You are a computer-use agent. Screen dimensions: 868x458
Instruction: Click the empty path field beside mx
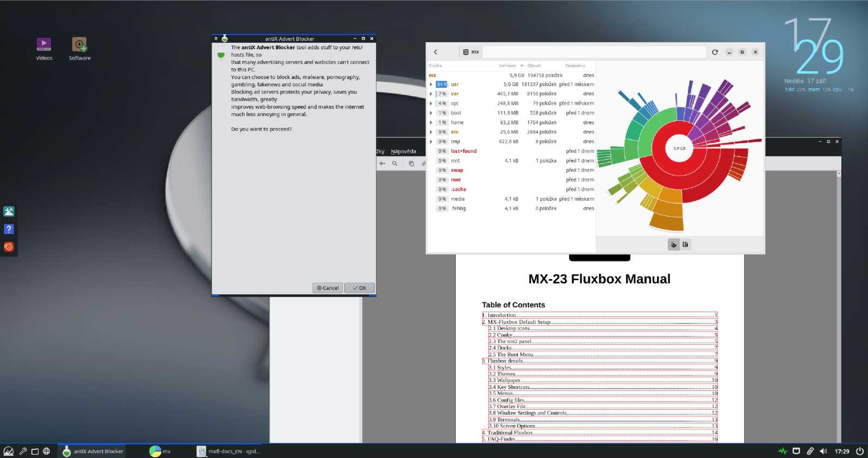(594, 52)
